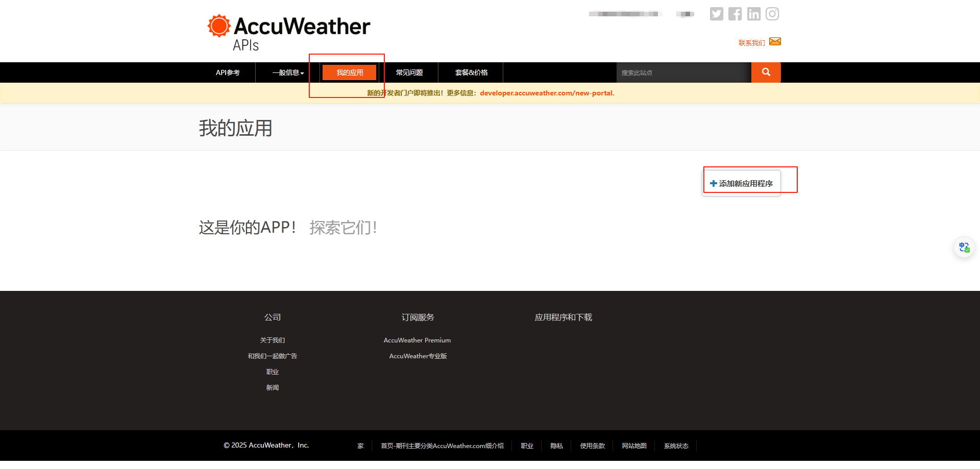980x469 pixels.
Task: Open the 系统状态 footer link
Action: click(x=676, y=446)
